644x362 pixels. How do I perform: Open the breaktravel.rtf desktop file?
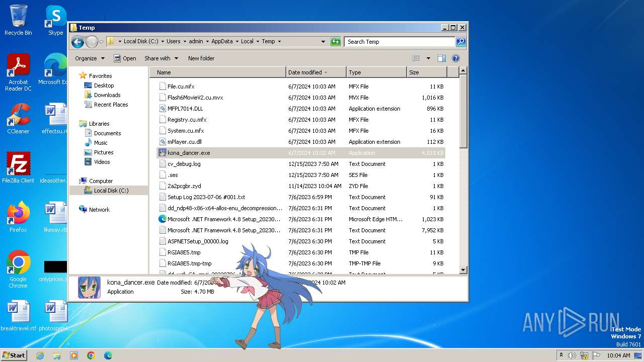click(18, 316)
